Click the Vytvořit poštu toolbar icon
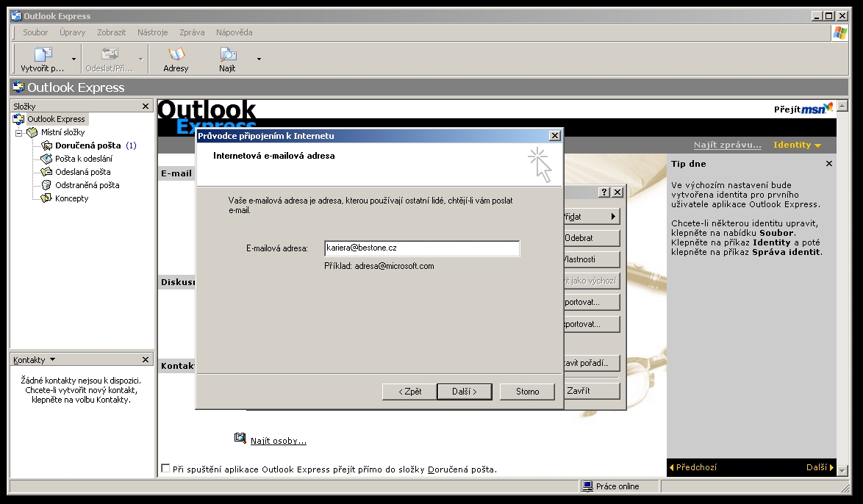Viewport: 863px width, 504px height. 43,54
